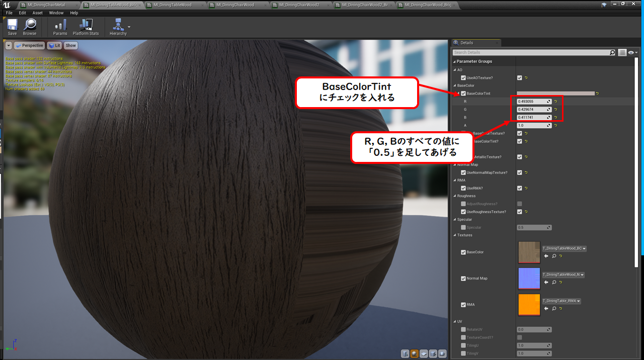
Task: Toggle the UseRoughnessTexture? override checkbox
Action: click(x=463, y=212)
